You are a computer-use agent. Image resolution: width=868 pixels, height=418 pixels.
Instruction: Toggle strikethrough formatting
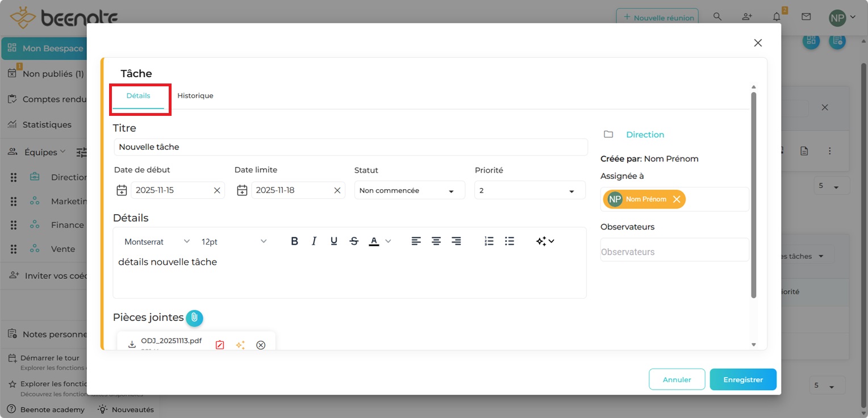354,241
